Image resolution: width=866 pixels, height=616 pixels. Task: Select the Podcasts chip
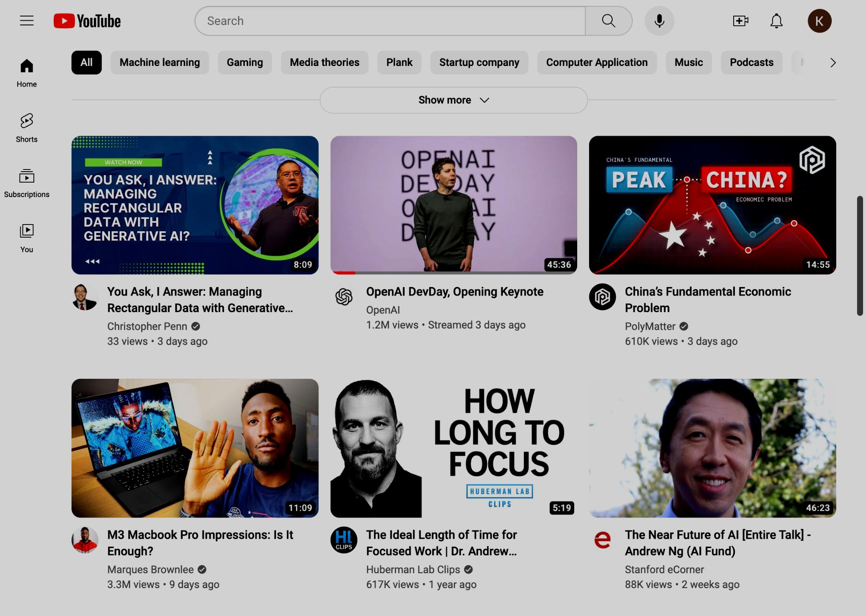point(752,63)
